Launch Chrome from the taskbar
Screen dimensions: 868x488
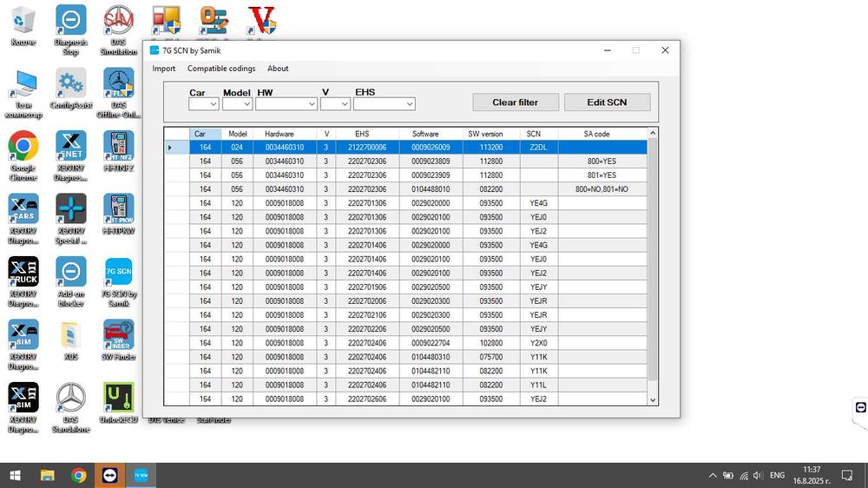pos(79,475)
